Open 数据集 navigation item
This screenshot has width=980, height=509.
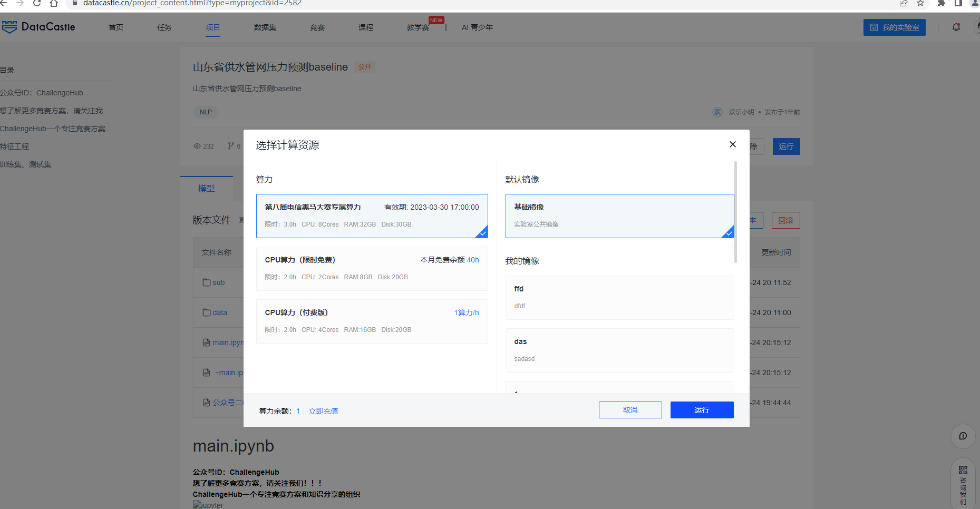pyautogui.click(x=265, y=27)
